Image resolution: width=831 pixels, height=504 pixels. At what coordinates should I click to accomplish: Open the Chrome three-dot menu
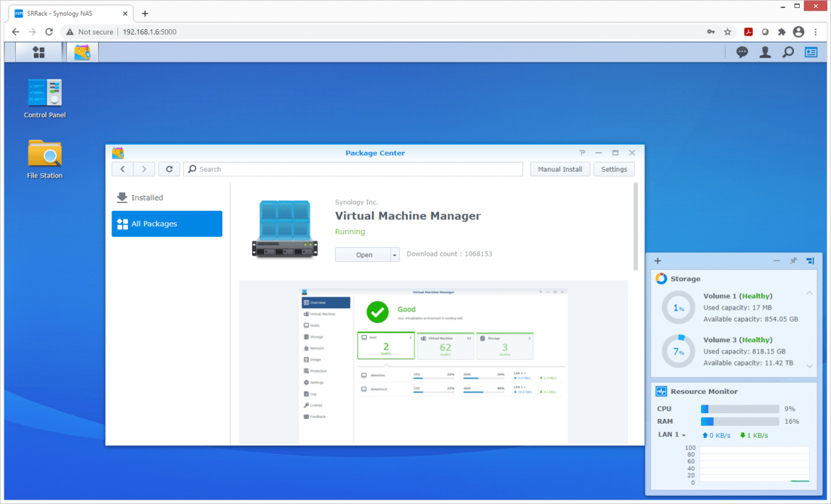[815, 32]
